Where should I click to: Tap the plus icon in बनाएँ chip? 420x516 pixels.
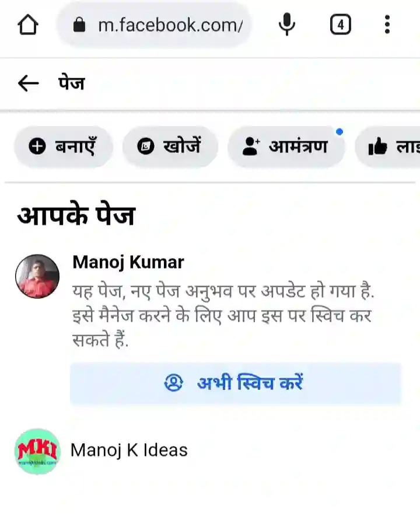pos(37,146)
